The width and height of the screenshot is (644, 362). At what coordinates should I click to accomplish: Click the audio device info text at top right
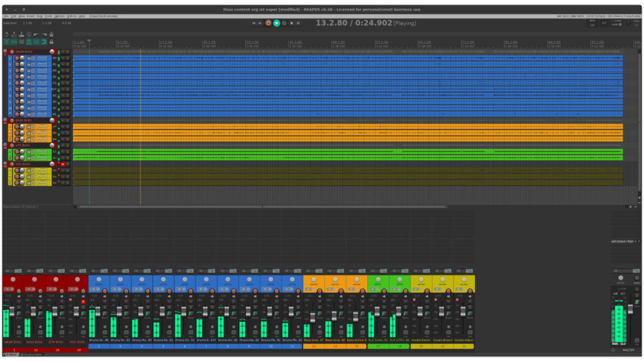click(x=597, y=16)
